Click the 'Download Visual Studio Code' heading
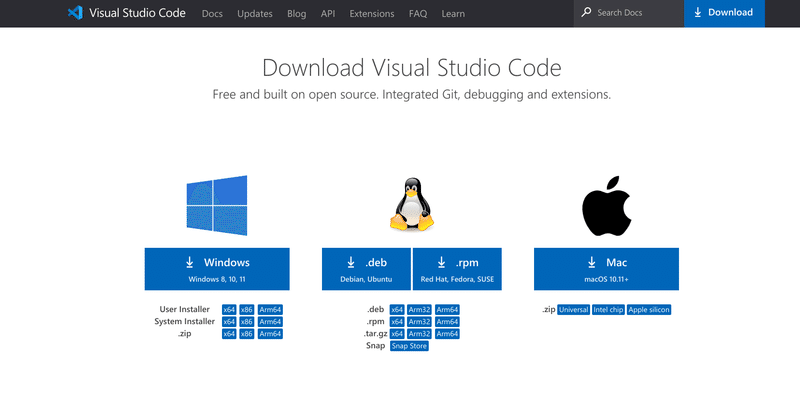Screen dimensions: 800x400 tap(412, 68)
